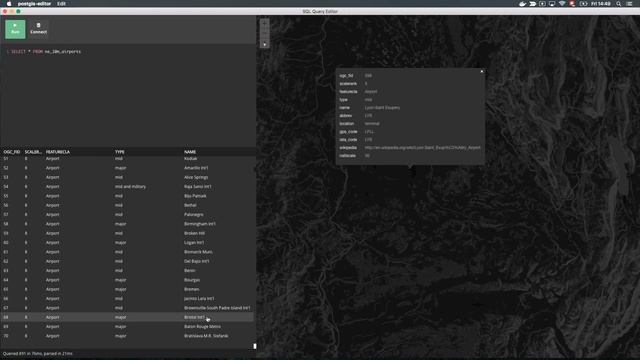Click the Wi-Fi status icon
This screenshot has width=640, height=360.
pos(562,4)
